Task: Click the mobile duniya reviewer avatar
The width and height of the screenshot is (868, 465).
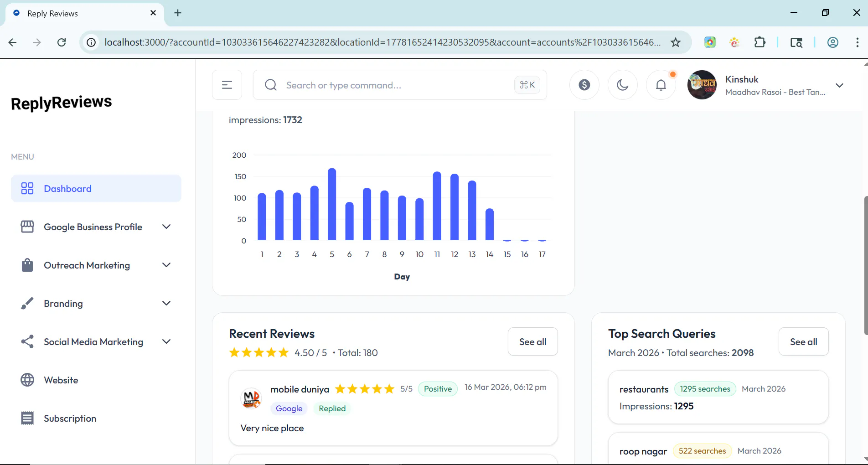Action: click(251, 398)
